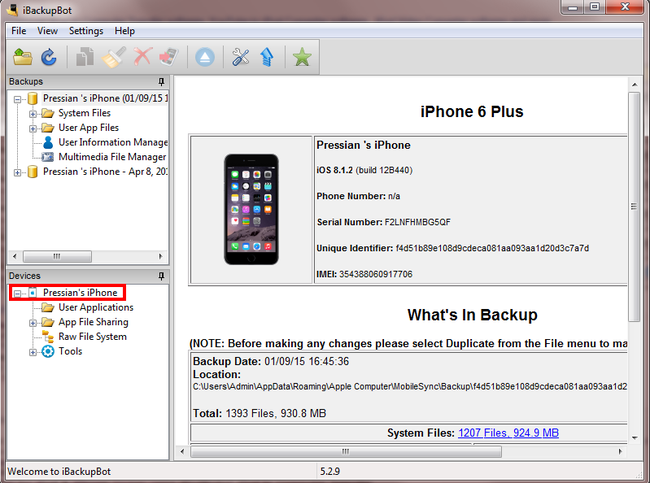Open the Settings menu
This screenshot has height=483, width=650.
click(86, 31)
